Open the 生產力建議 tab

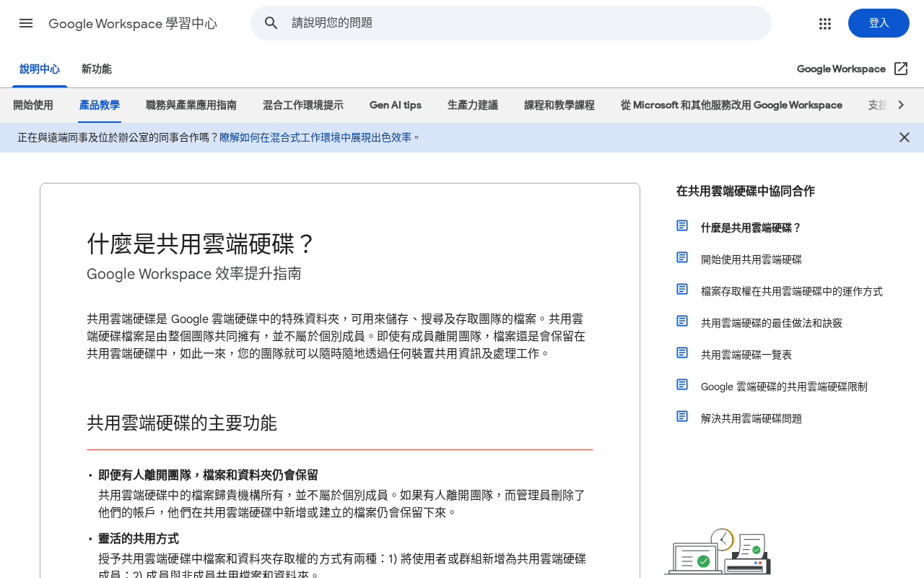[473, 105]
